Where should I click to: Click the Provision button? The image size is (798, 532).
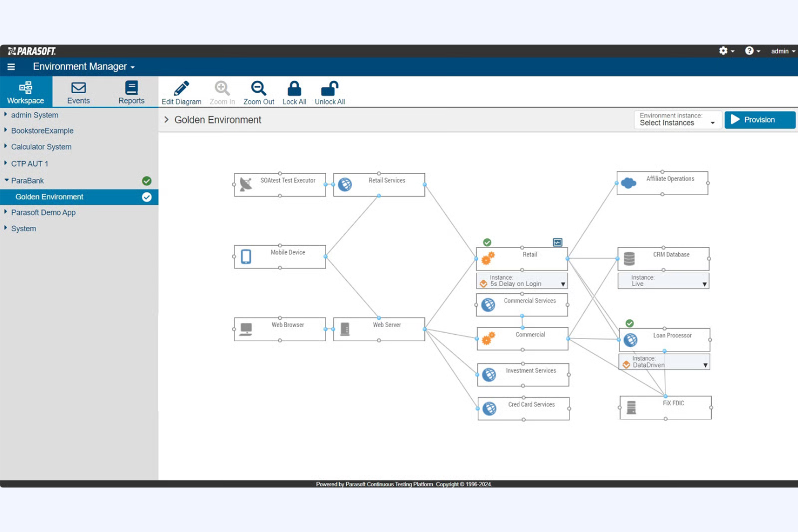[x=759, y=120]
